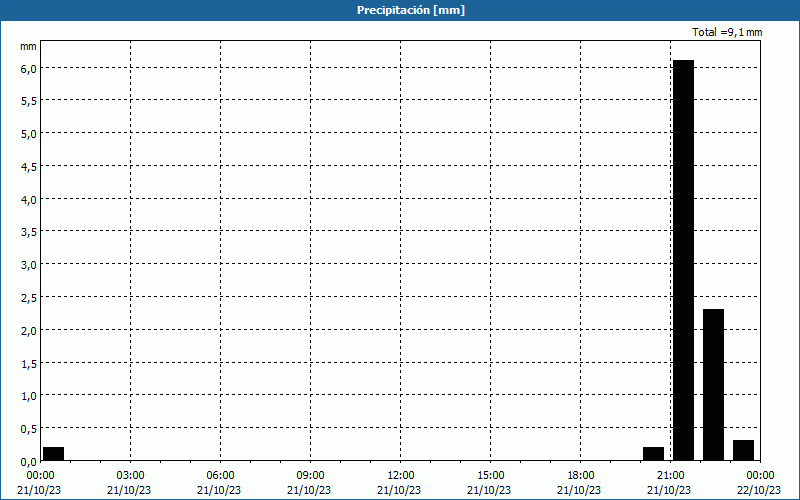This screenshot has width=800, height=500.
Task: Click the "Precipitación [mm]" chart title
Action: pos(411,10)
